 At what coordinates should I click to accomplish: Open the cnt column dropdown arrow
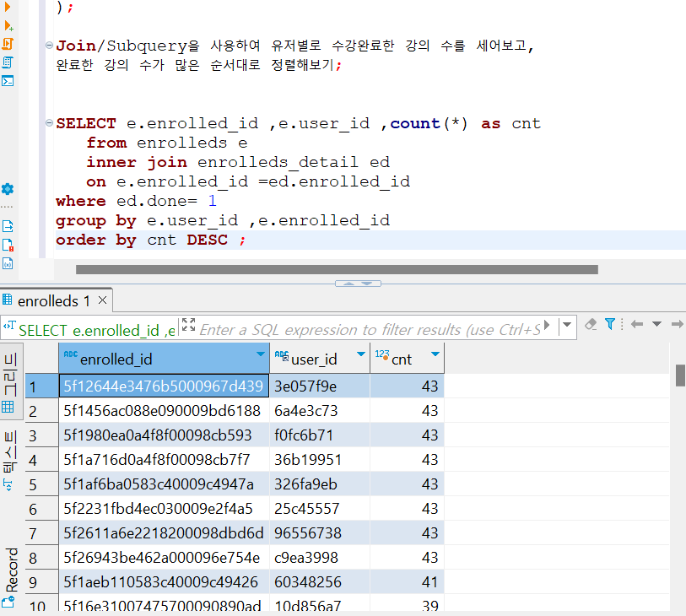coord(435,354)
